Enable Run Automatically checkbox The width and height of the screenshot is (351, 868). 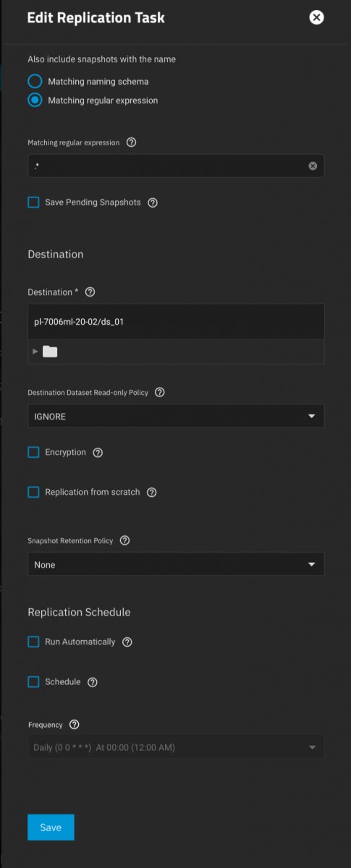point(33,642)
